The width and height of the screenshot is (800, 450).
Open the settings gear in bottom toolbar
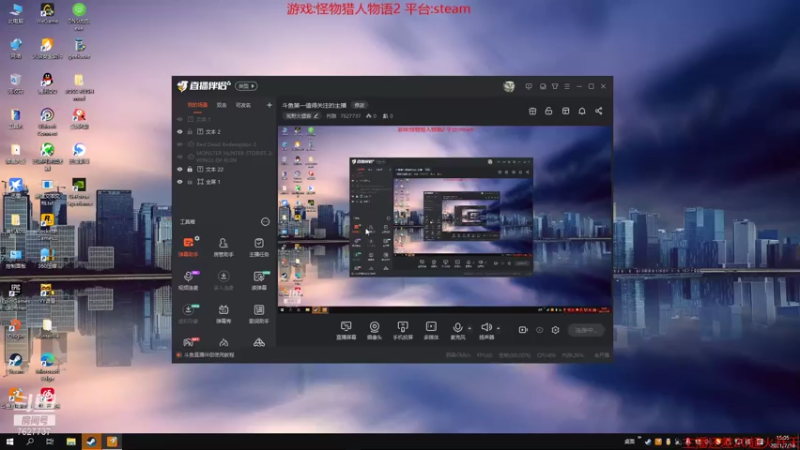555,330
